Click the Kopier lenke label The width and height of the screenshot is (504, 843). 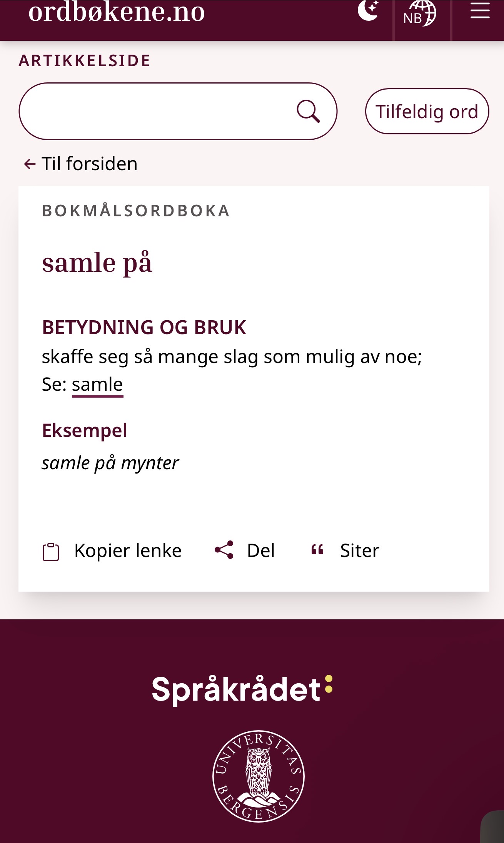128,550
